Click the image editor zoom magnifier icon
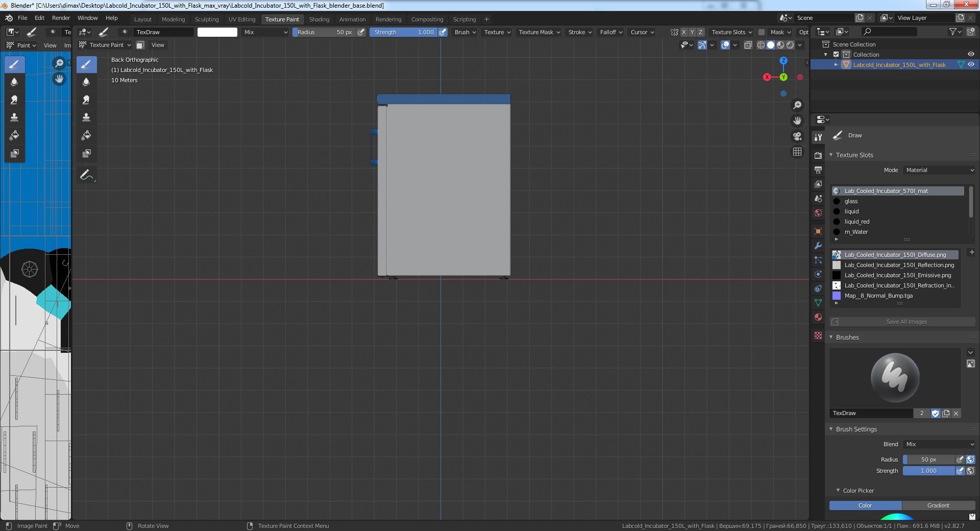The height and width of the screenshot is (531, 980). pos(59,63)
